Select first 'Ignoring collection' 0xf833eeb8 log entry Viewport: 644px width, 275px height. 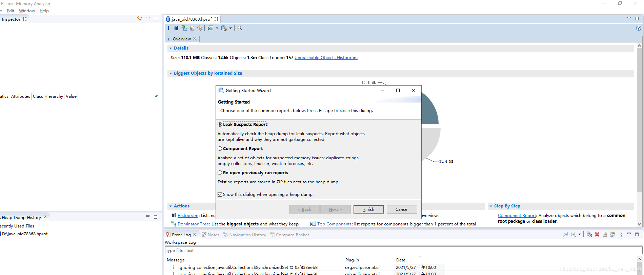click(248, 267)
